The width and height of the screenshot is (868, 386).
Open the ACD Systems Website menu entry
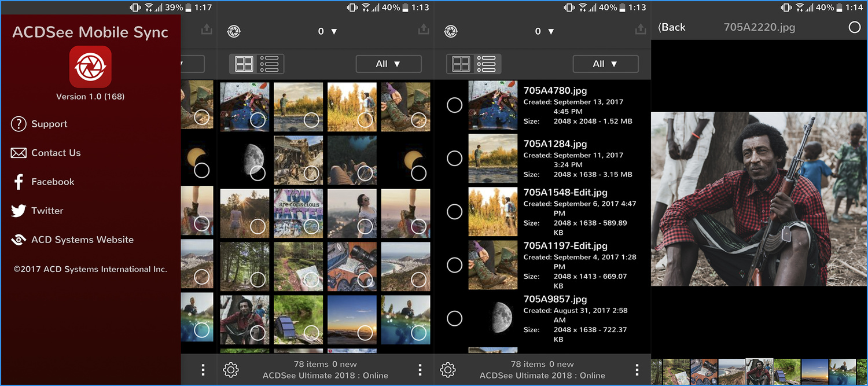click(x=82, y=240)
